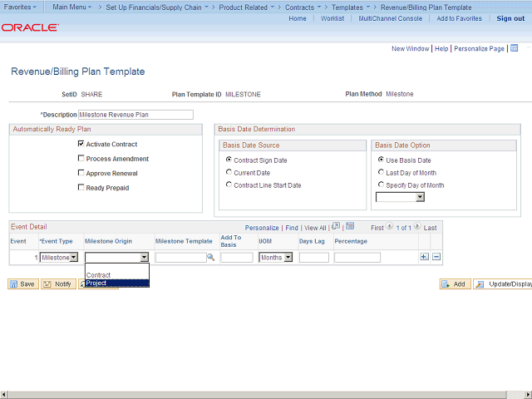The width and height of the screenshot is (532, 399).
Task: Select blank option in Milestone Origin list
Action: pyautogui.click(x=116, y=268)
